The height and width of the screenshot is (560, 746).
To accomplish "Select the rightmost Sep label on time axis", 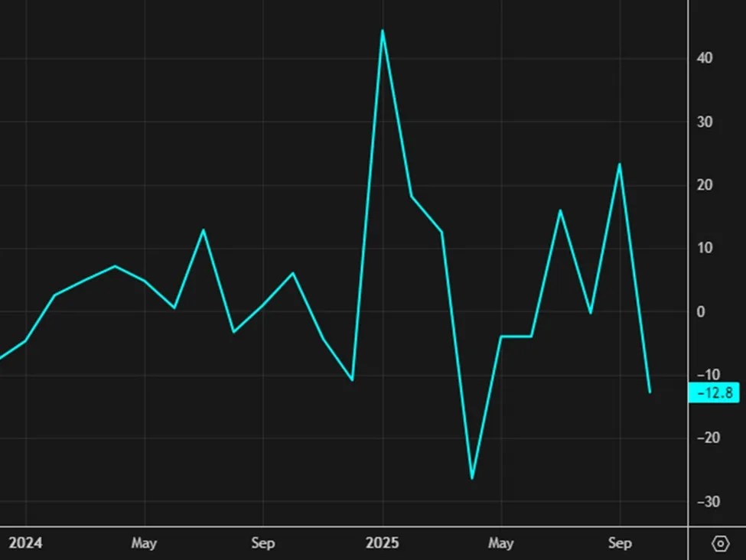I will tap(620, 543).
